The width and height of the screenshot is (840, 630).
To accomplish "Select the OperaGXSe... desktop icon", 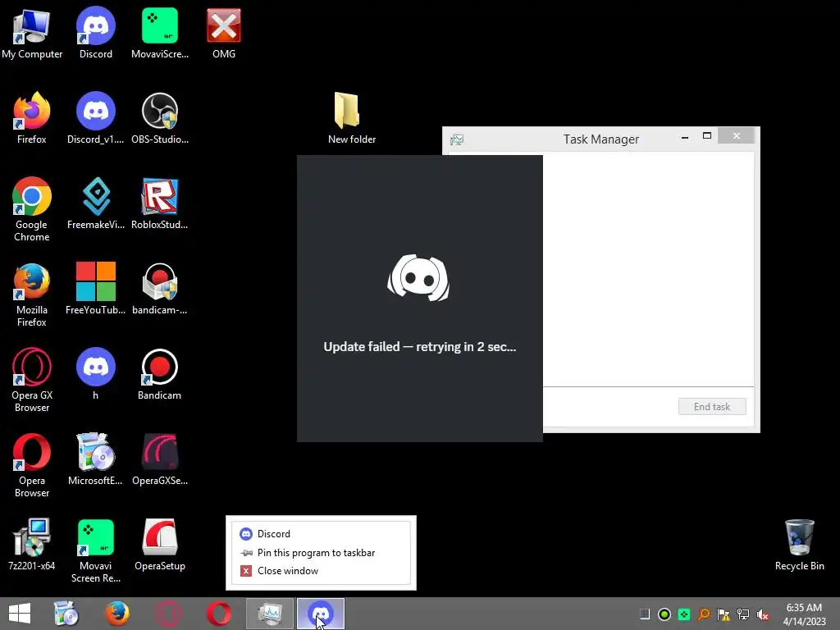I will point(160,459).
